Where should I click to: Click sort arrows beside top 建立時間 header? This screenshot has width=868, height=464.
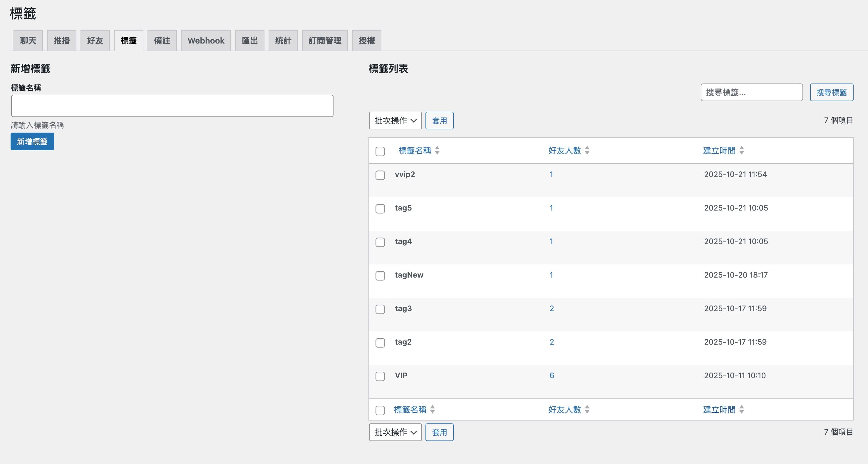[741, 150]
